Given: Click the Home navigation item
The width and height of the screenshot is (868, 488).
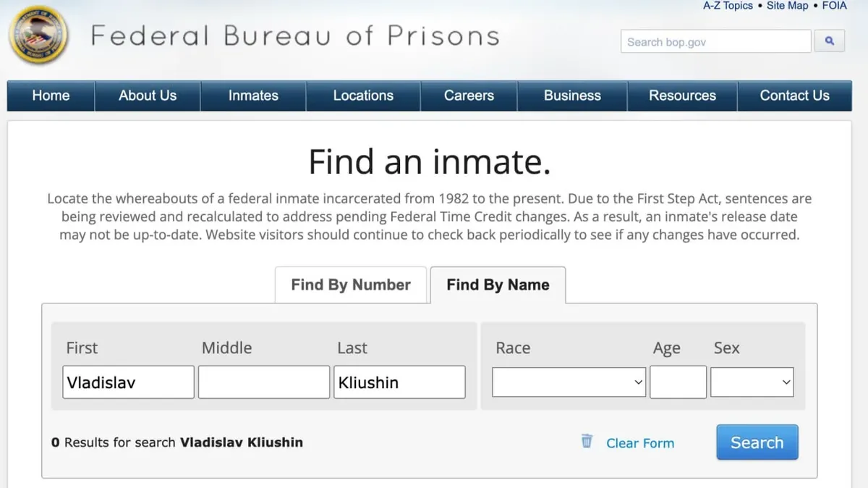Looking at the screenshot, I should pyautogui.click(x=51, y=96).
